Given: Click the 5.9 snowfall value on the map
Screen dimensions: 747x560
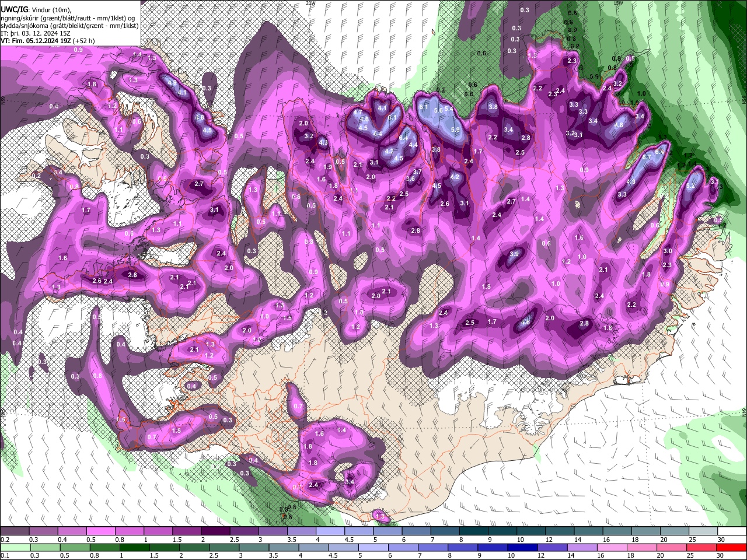Looking at the screenshot, I should coord(455,129).
